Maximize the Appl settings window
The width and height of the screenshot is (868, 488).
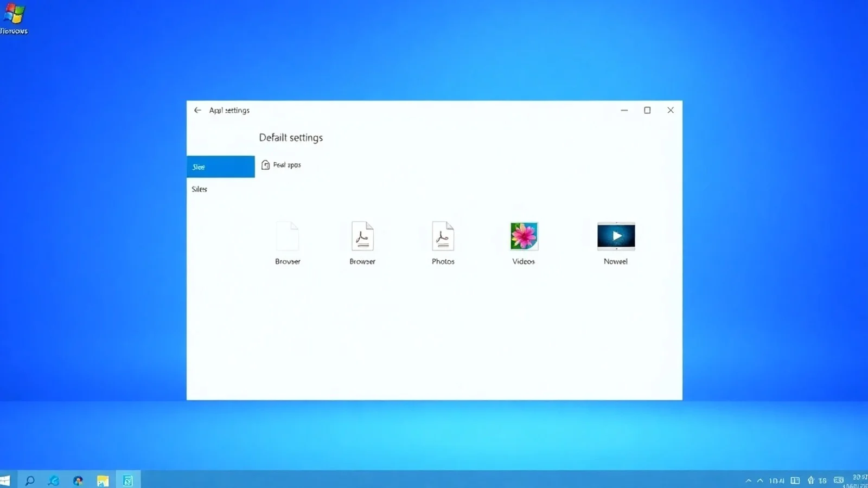[647, 110]
